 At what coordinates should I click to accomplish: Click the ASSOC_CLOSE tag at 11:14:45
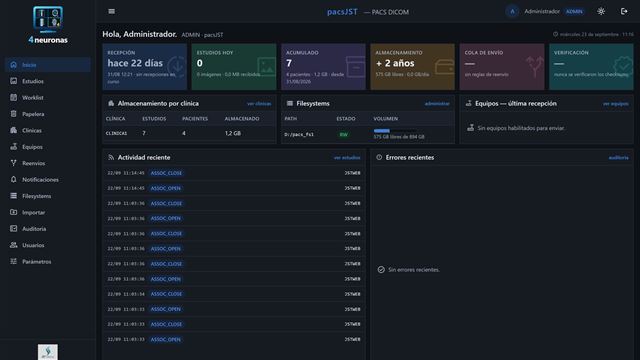[166, 173]
